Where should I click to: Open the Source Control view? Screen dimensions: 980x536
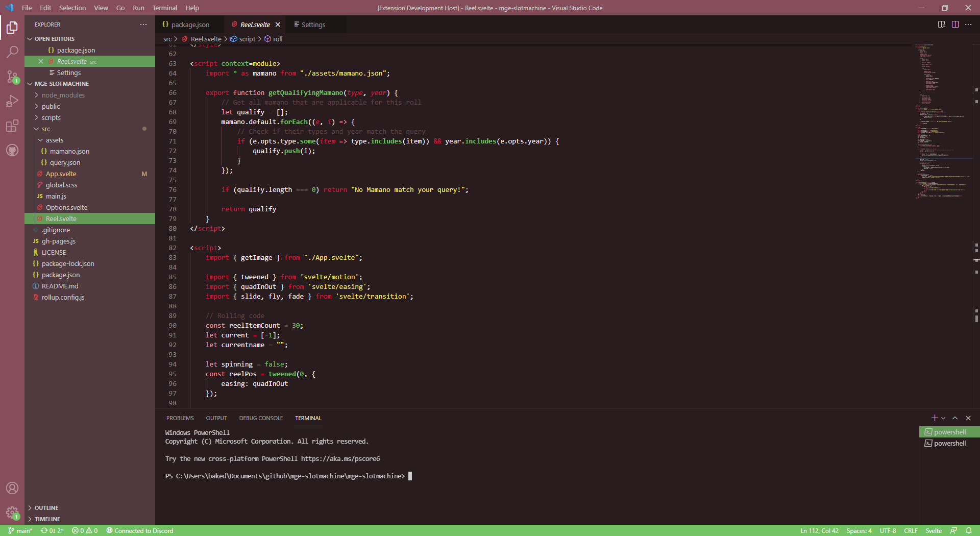pyautogui.click(x=12, y=77)
